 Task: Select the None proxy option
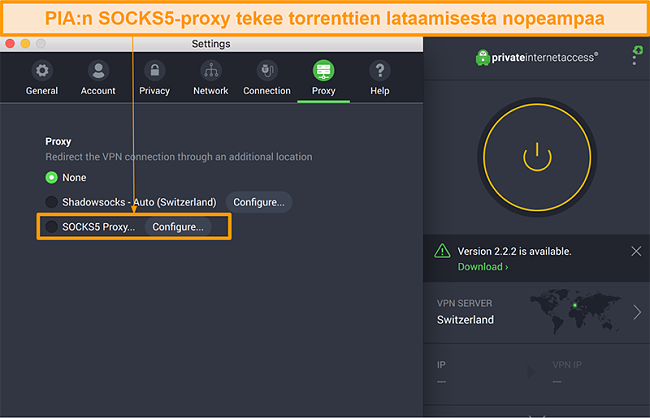coord(52,178)
